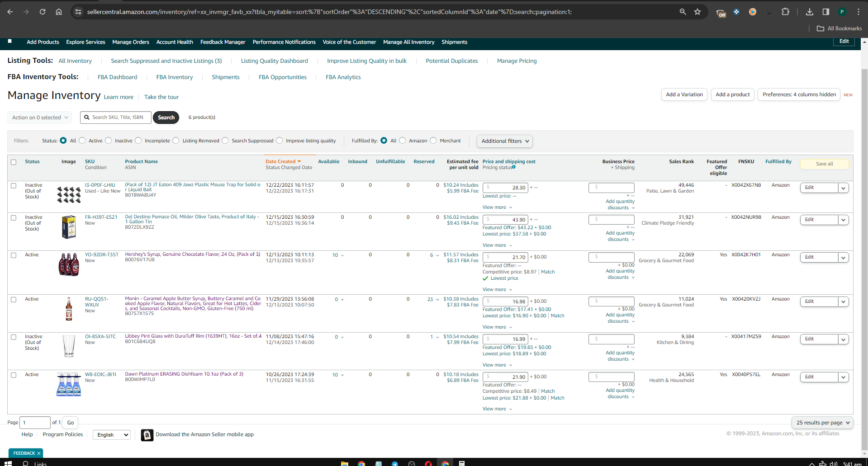This screenshot has height=466, width=868.
Task: Open the browser home page
Action: pyautogui.click(x=59, y=12)
